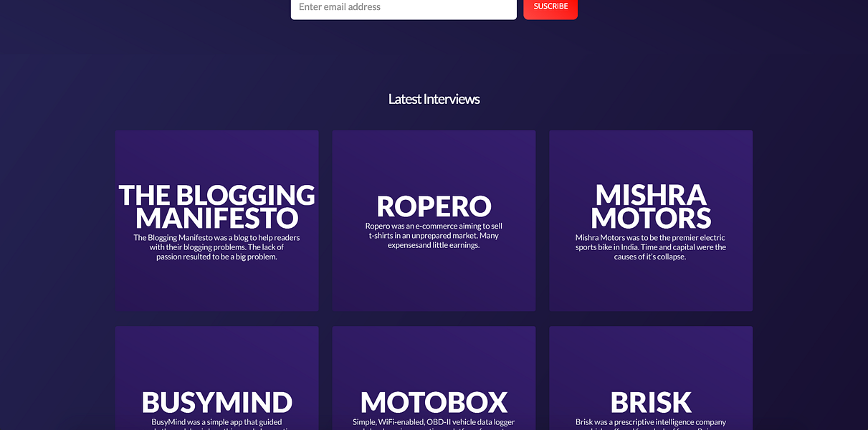Open the BusyMind interview card
The width and height of the screenshot is (868, 430).
tap(216, 378)
